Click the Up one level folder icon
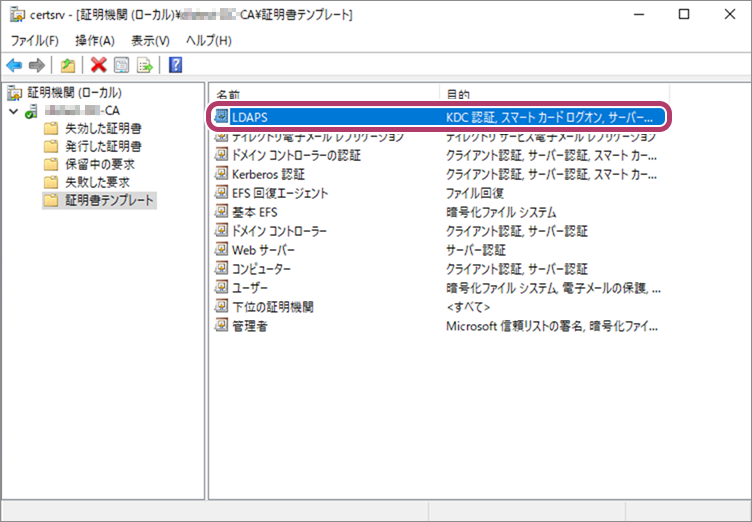752x522 pixels. coord(68,65)
